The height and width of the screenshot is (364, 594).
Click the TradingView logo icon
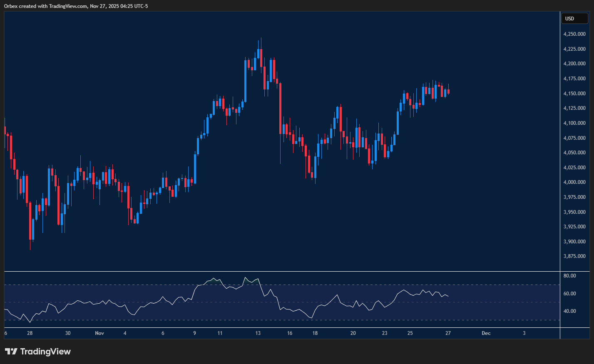coord(11,352)
